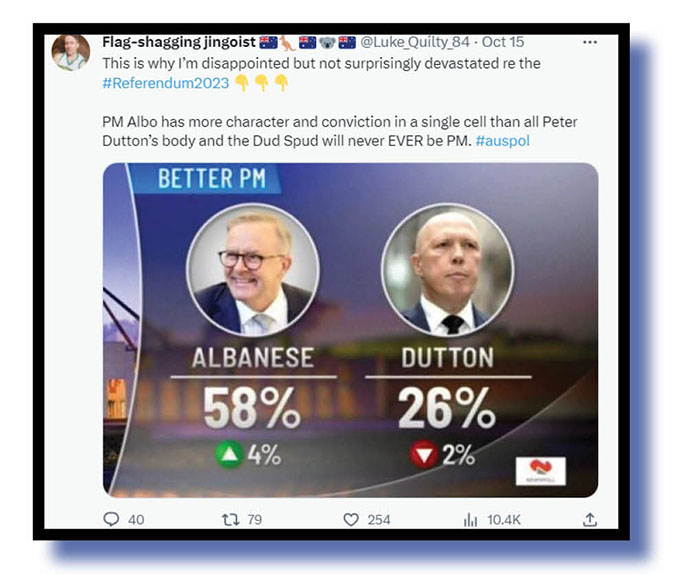Retweet using the retweet arrows icon
680x574 pixels.
pos(231,519)
